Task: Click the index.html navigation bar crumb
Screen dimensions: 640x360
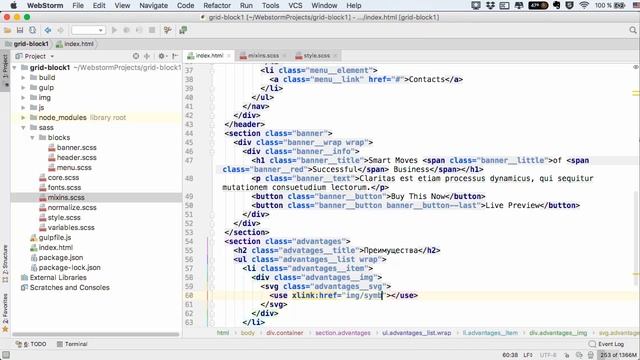Action: click(75, 44)
